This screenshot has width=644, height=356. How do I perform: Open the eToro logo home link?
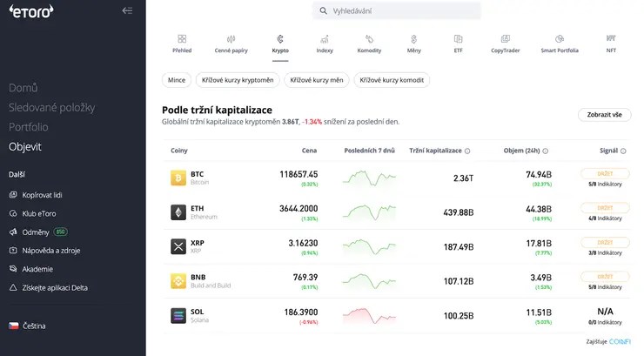coord(30,11)
